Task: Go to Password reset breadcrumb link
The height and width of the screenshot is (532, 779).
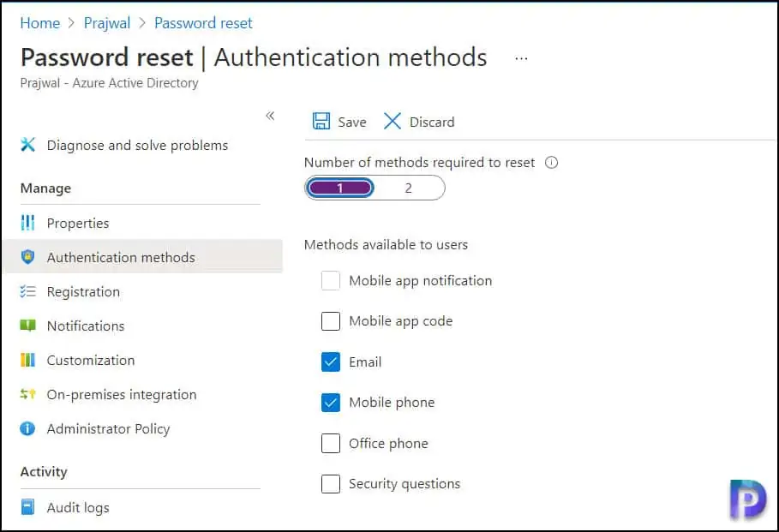Action: (203, 23)
